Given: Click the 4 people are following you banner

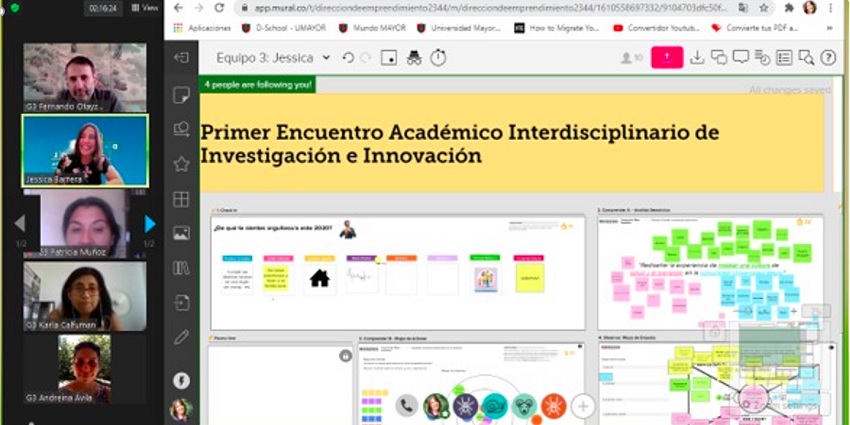Looking at the screenshot, I should (257, 85).
